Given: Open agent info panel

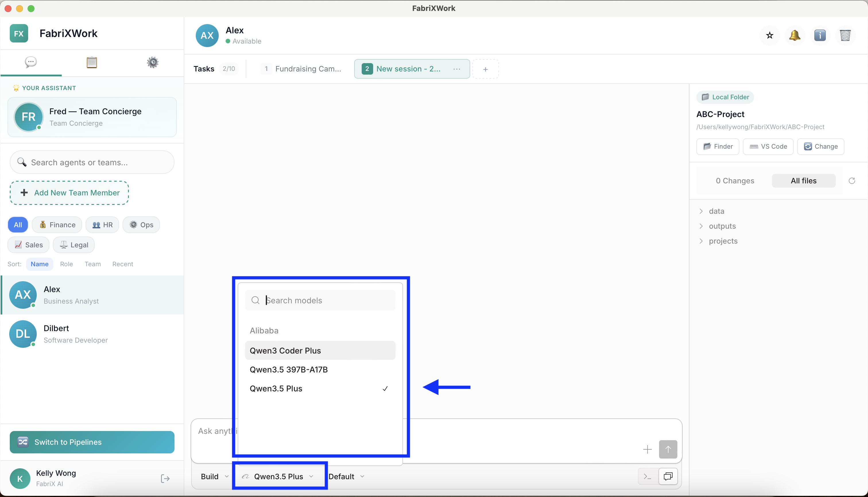Looking at the screenshot, I should 820,35.
